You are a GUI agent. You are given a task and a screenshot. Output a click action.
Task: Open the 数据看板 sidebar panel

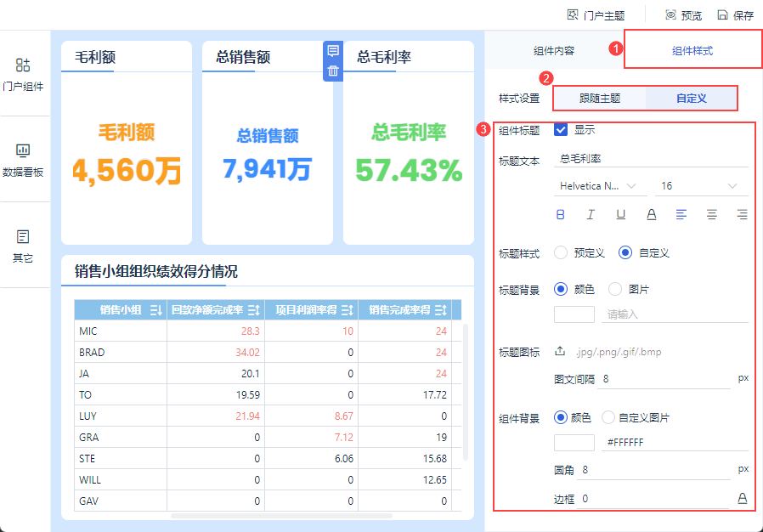(x=23, y=160)
